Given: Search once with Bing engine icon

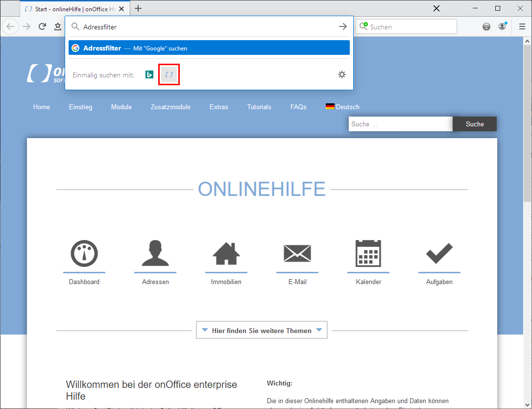Looking at the screenshot, I should [x=149, y=74].
